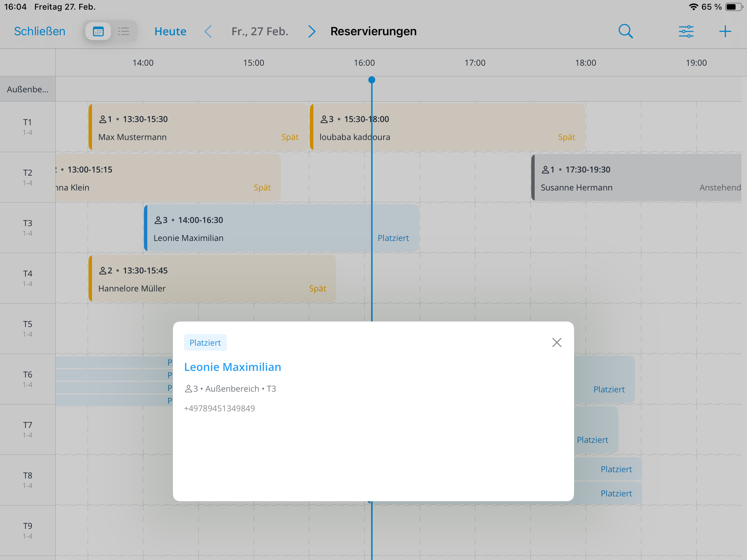
Task: Switch to calendar timeline view
Action: (98, 31)
